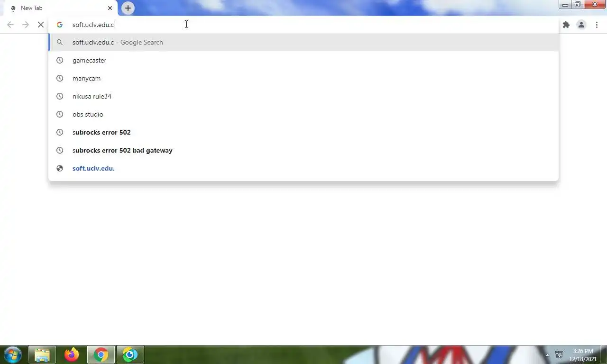Show hidden system tray icons
The image size is (607, 364).
[547, 355]
